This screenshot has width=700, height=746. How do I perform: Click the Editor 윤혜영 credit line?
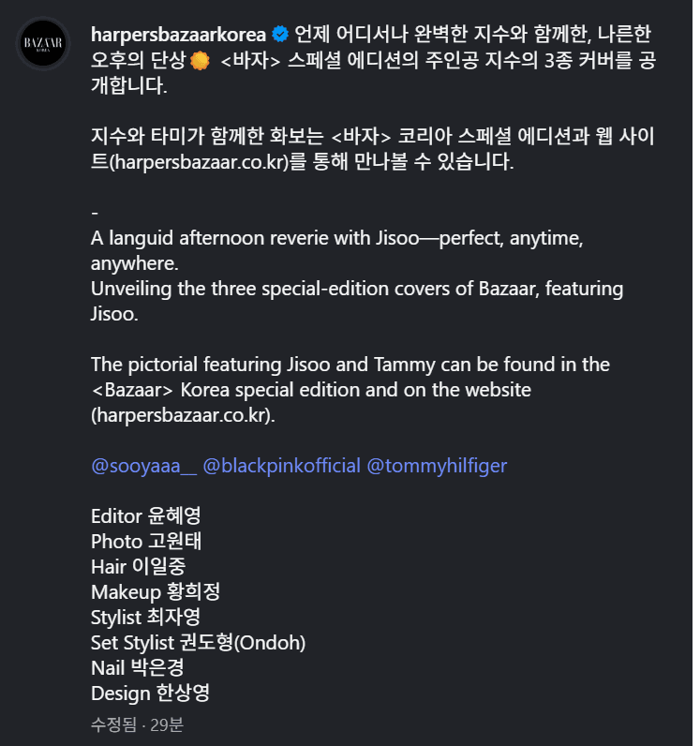[x=146, y=515]
